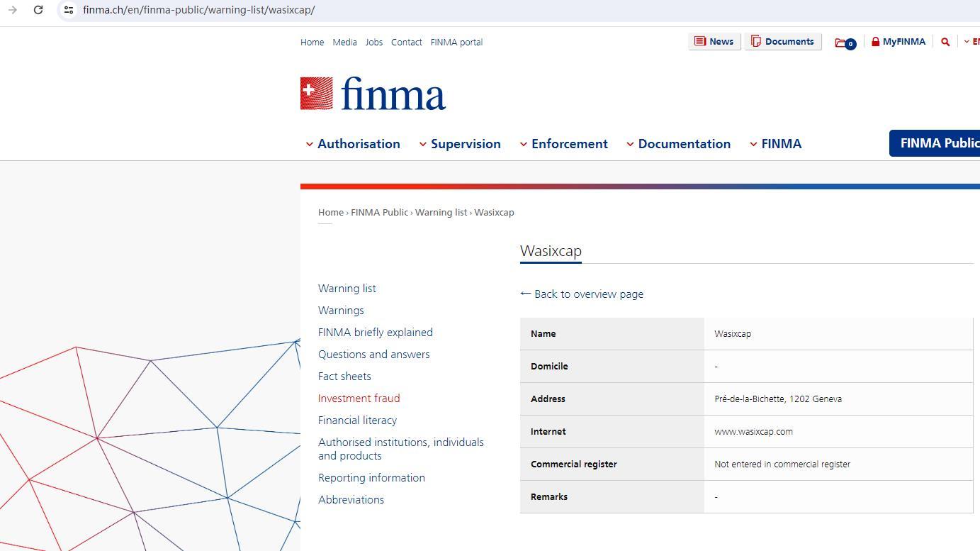Open Financial literacy in sidebar
This screenshot has width=980, height=551.
click(358, 421)
